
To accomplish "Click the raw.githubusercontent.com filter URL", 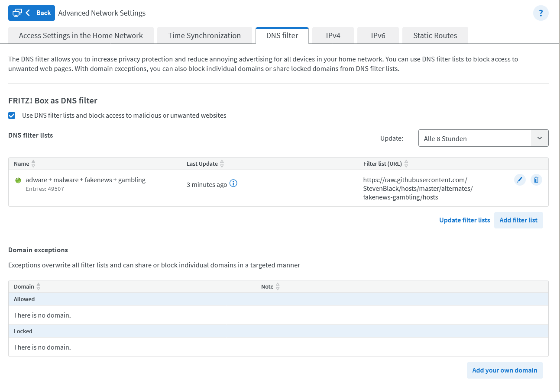I will click(x=418, y=189).
